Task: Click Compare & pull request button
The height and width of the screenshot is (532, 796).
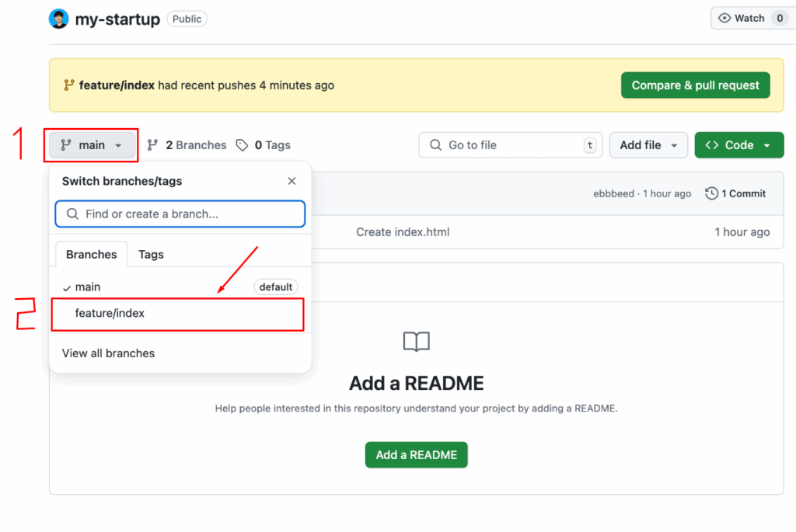Action: point(695,85)
